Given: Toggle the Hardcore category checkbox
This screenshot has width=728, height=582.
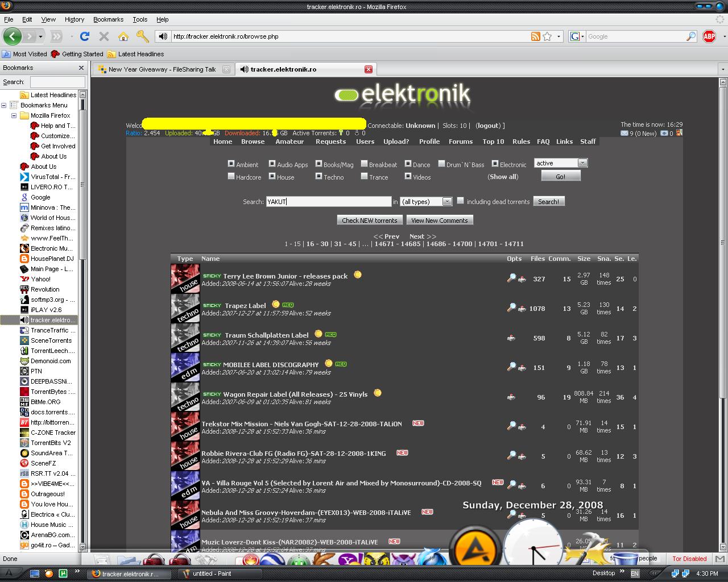Looking at the screenshot, I should coord(231,176).
